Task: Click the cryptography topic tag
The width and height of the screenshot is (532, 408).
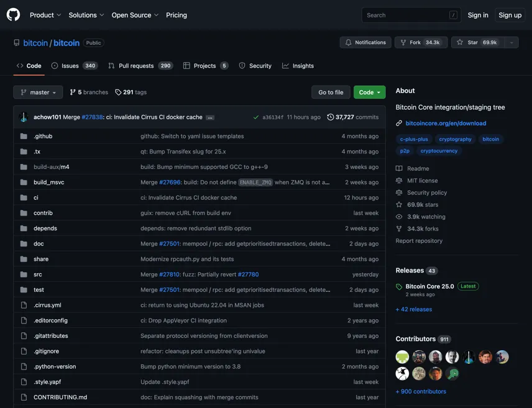Action: coord(455,139)
